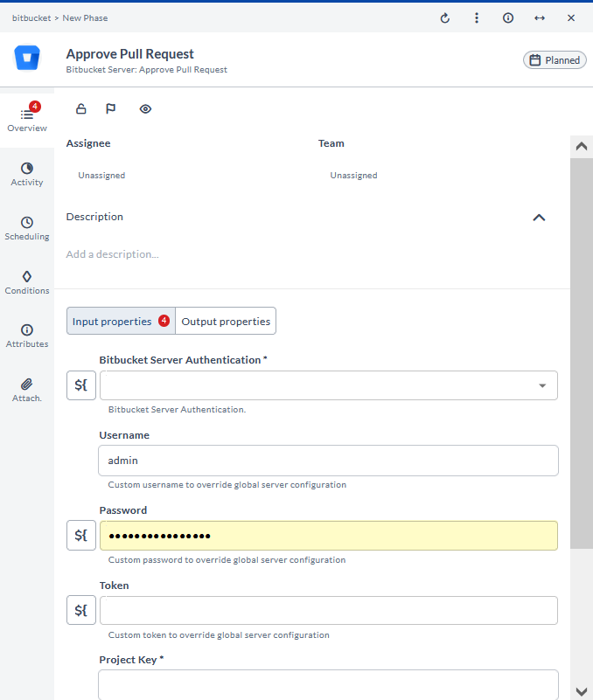Open the three-dot more options menu

pos(477,17)
